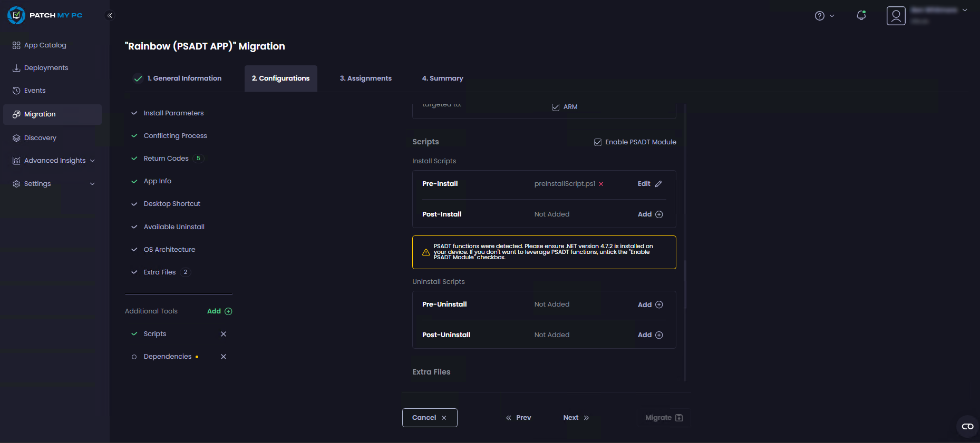This screenshot has width=980, height=443.
Task: Switch to 1. General Information tab
Action: (178, 78)
